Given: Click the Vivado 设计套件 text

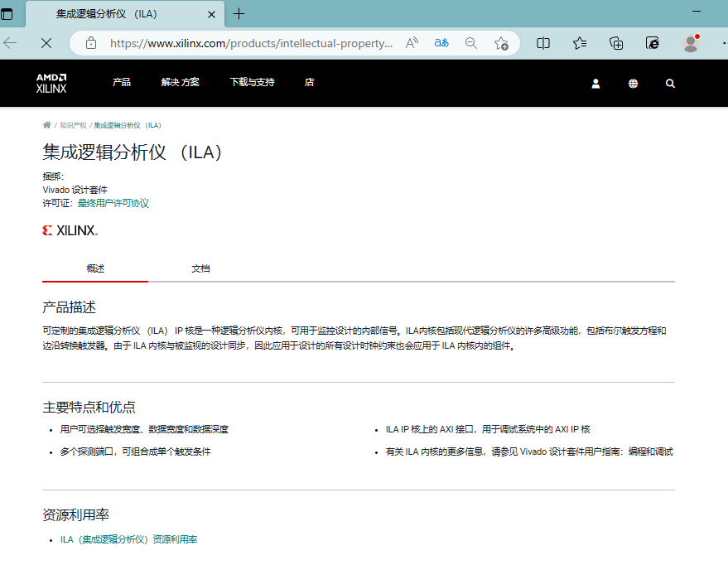Looking at the screenshot, I should (75, 190).
